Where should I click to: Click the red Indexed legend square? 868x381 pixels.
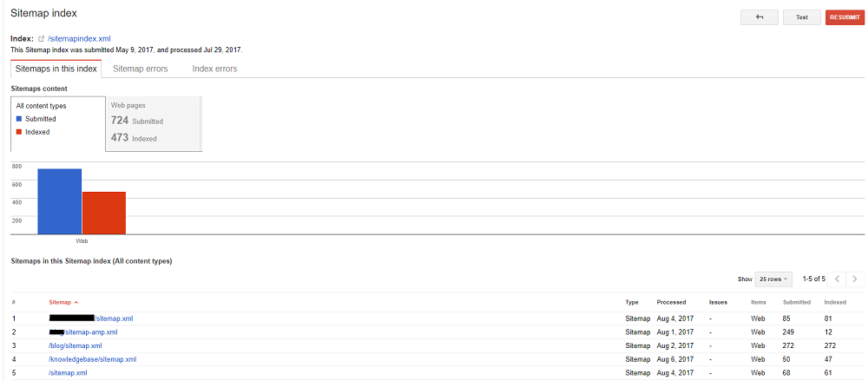click(x=19, y=133)
